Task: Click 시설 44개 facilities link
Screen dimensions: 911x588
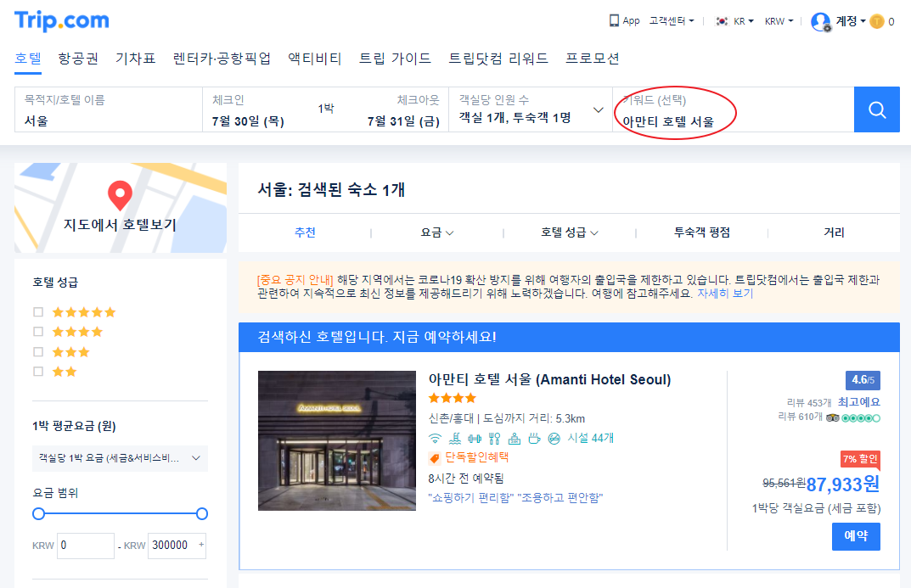Action: coord(591,439)
